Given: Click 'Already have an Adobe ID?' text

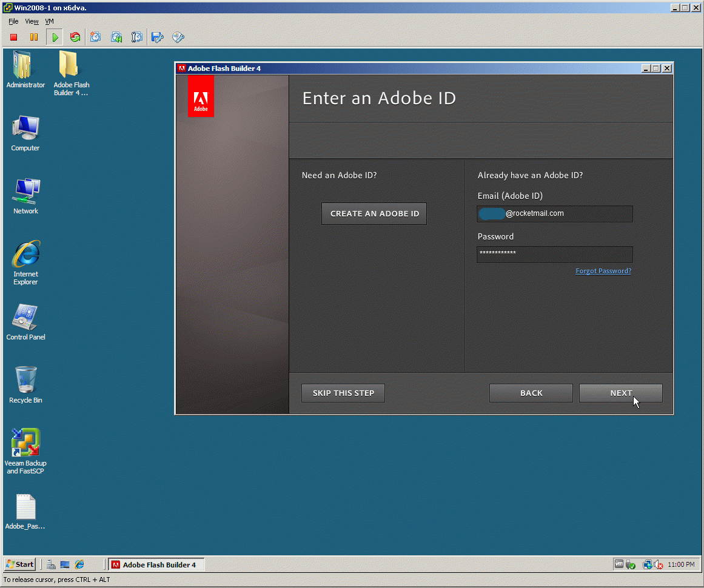Looking at the screenshot, I should (x=530, y=176).
